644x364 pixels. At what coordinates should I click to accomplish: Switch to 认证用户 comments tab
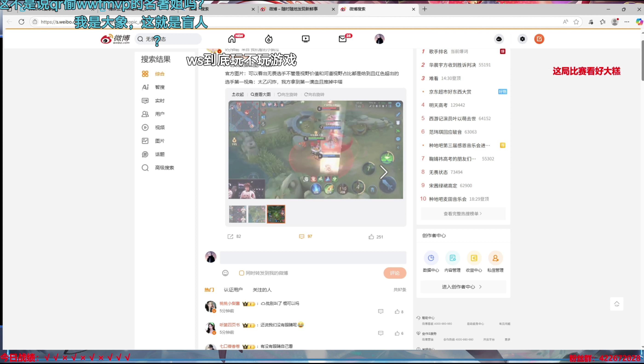[x=233, y=290]
